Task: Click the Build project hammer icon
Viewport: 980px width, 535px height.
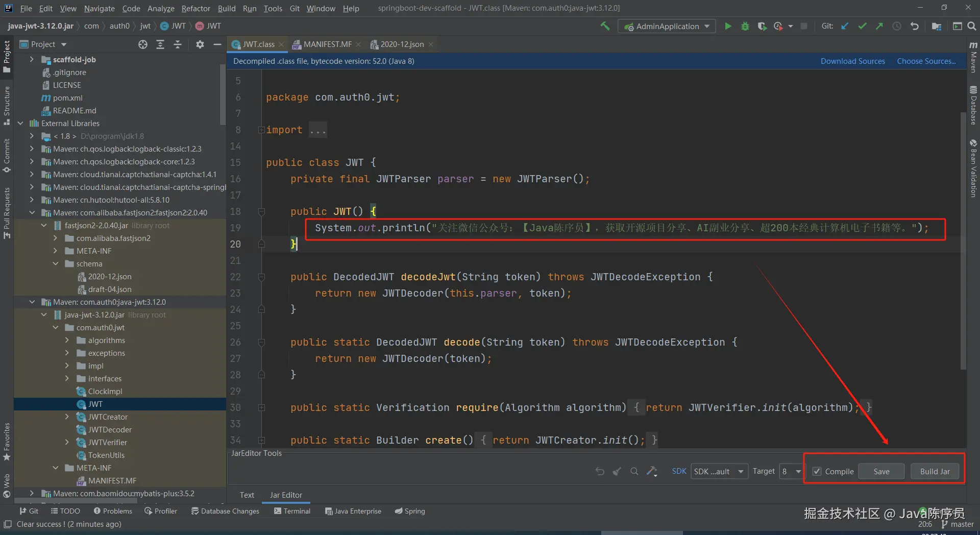Action: pos(605,26)
